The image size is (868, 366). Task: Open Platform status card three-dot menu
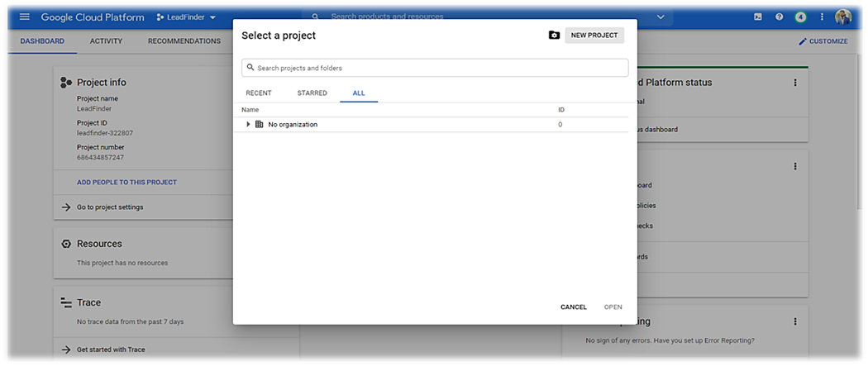[x=795, y=83]
